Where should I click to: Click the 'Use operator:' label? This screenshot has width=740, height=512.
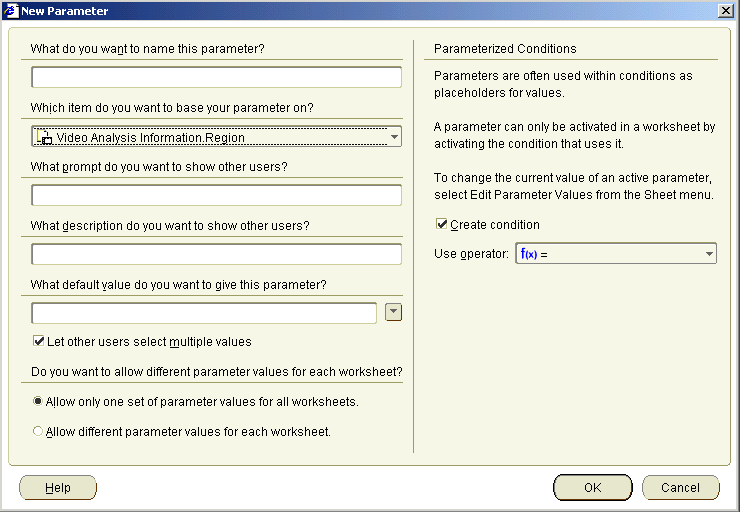point(471,254)
